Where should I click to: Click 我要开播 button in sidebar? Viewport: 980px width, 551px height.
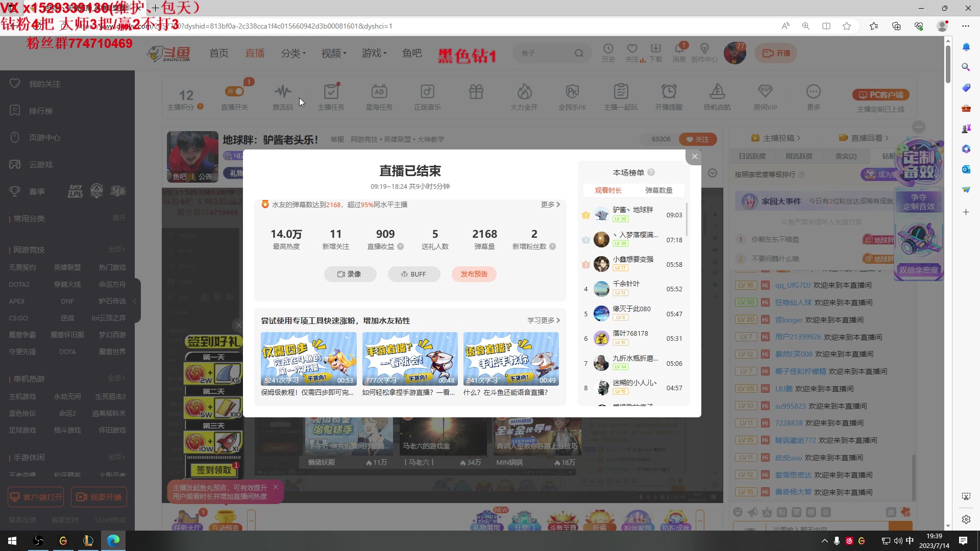tap(99, 497)
